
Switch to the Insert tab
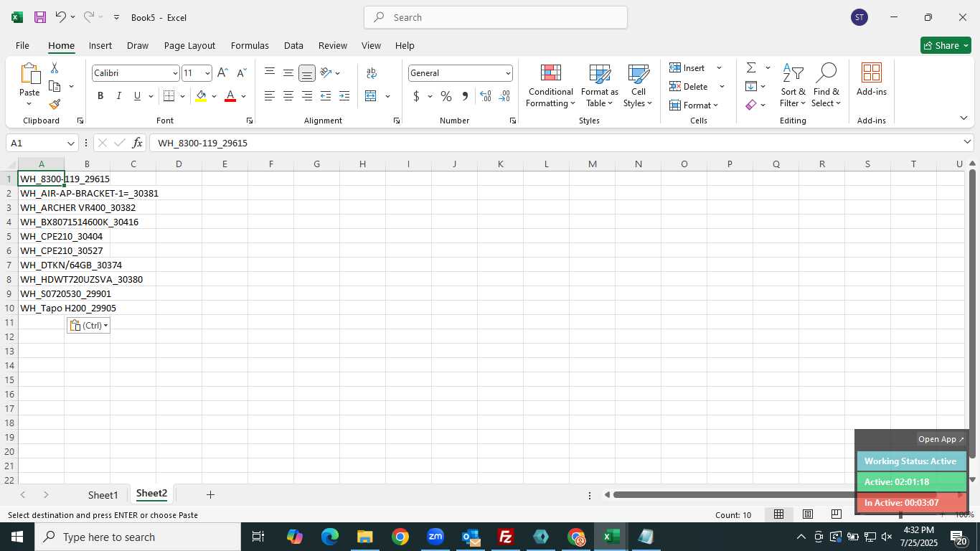[100, 45]
